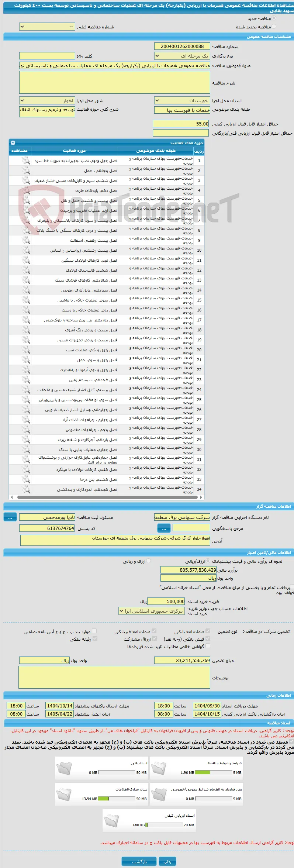This screenshot has height=868, width=294.
Task: Click اسناد ارزیابی کیفی size bar
Action: 164,825
